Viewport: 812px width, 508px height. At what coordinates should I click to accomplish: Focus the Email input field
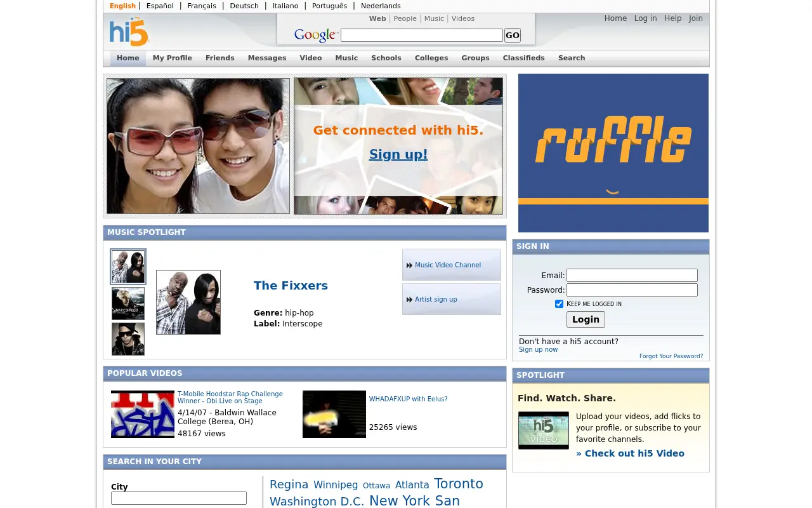point(632,276)
